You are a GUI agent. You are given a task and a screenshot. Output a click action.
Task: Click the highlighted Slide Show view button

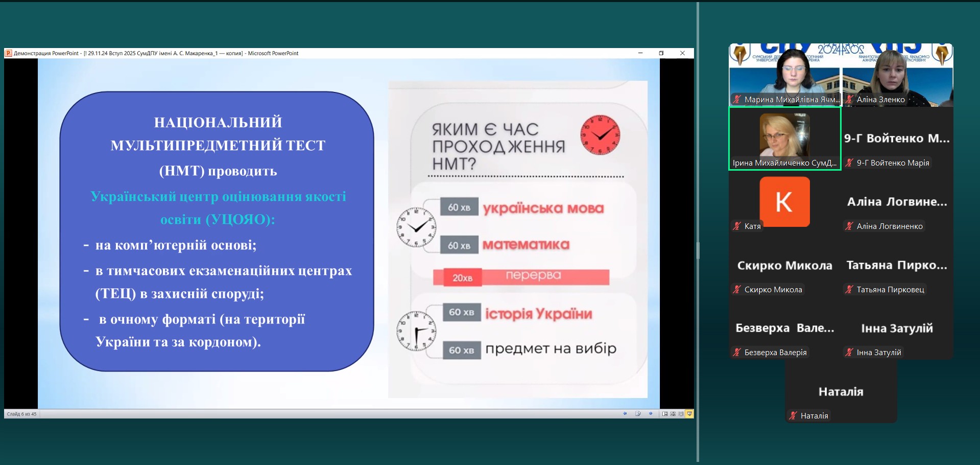689,414
